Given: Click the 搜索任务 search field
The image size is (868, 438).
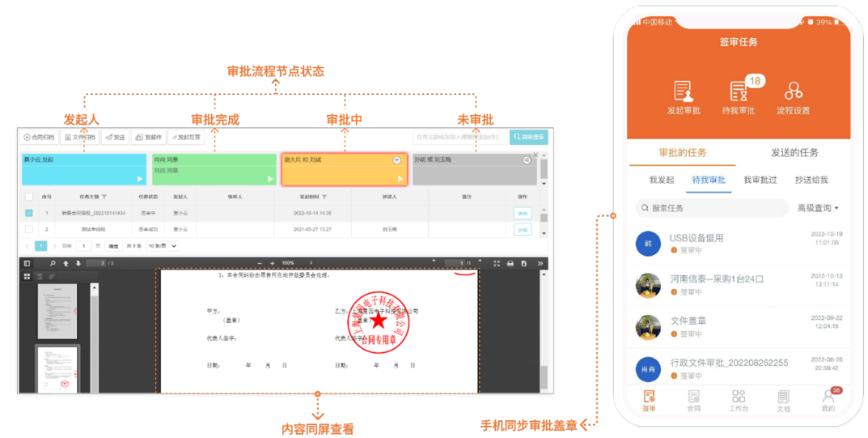Looking at the screenshot, I should click(x=712, y=208).
